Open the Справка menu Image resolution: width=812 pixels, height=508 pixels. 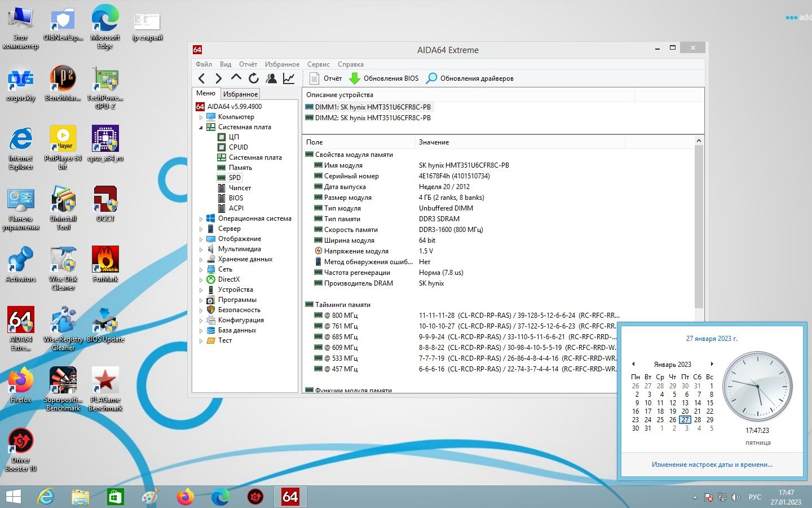click(351, 64)
